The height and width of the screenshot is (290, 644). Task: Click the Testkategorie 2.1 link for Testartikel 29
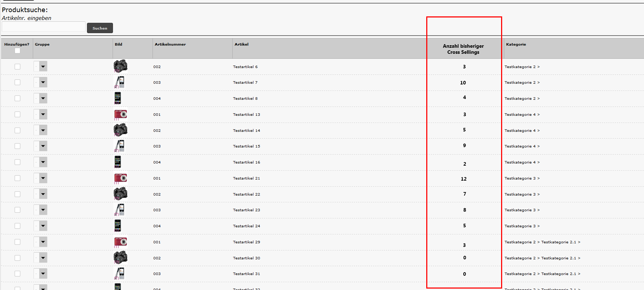(558, 242)
